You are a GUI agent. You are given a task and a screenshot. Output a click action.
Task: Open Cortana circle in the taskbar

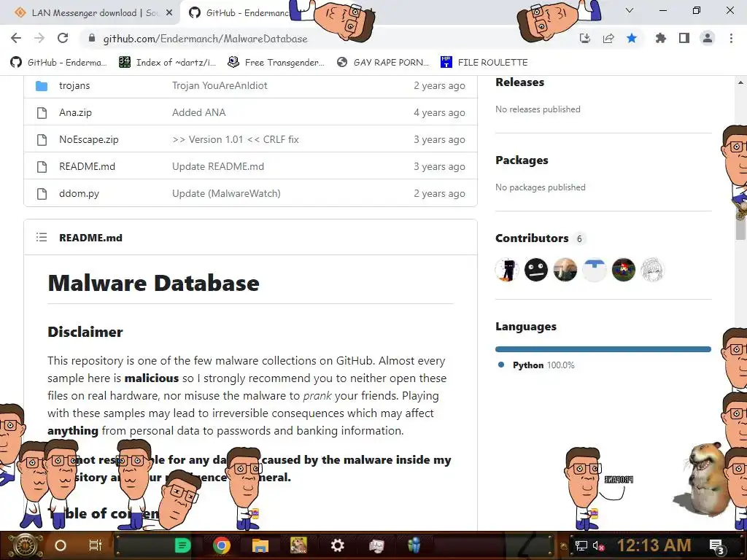(61, 545)
